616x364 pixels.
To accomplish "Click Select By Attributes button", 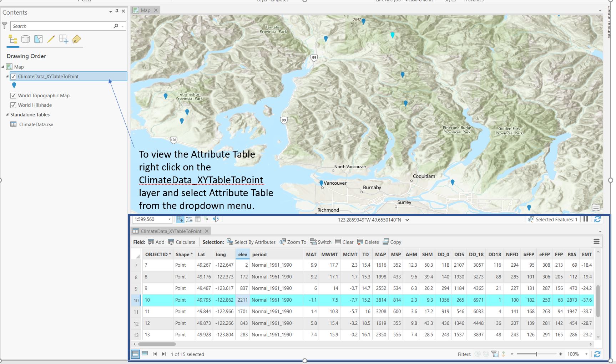I will coord(251,242).
